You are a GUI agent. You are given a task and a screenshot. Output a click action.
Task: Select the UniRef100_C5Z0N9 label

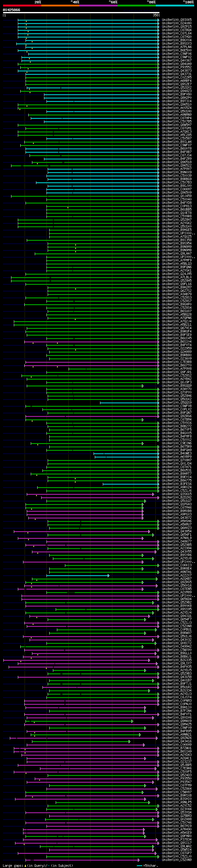[177, 860]
